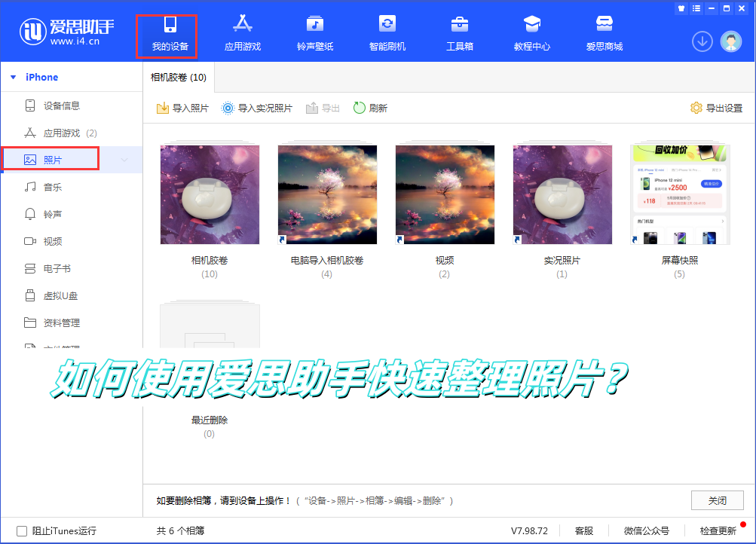Click the 资料管理 folder icon
Viewport: 756px width, 544px height.
(30, 322)
